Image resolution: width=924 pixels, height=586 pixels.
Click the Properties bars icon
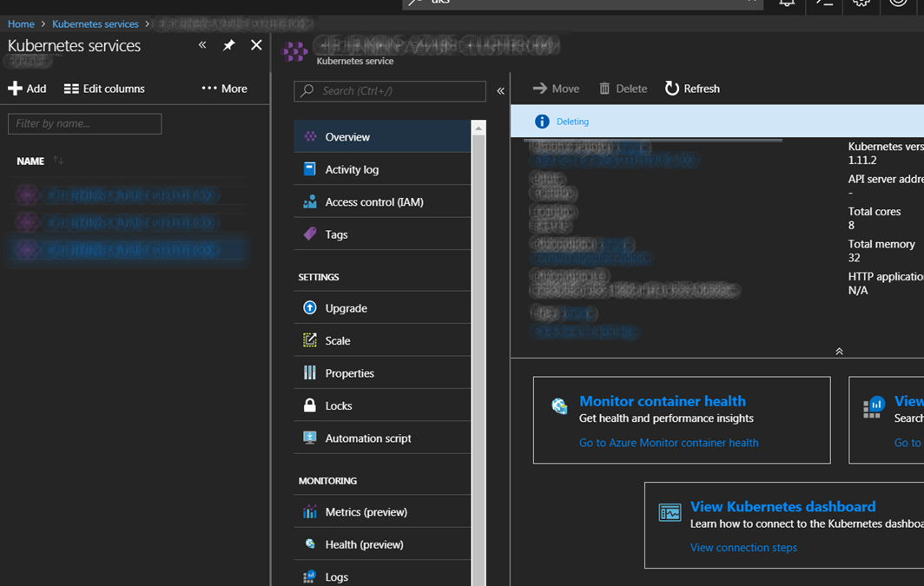pyautogui.click(x=310, y=372)
